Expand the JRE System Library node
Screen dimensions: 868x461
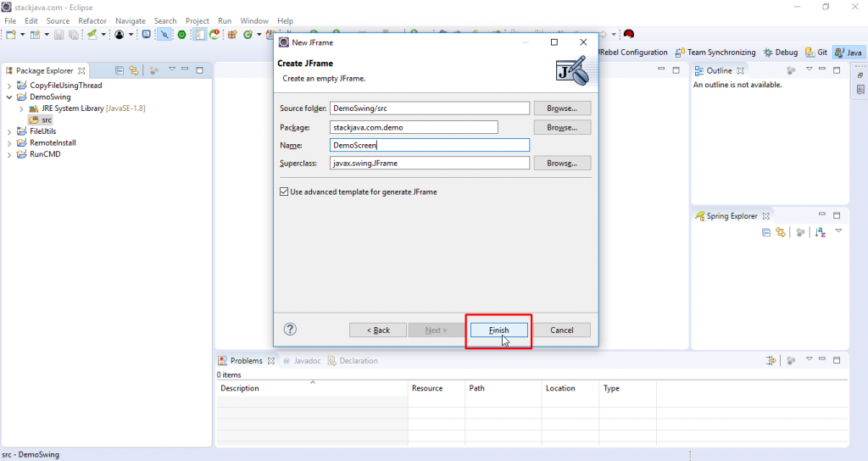(x=21, y=109)
